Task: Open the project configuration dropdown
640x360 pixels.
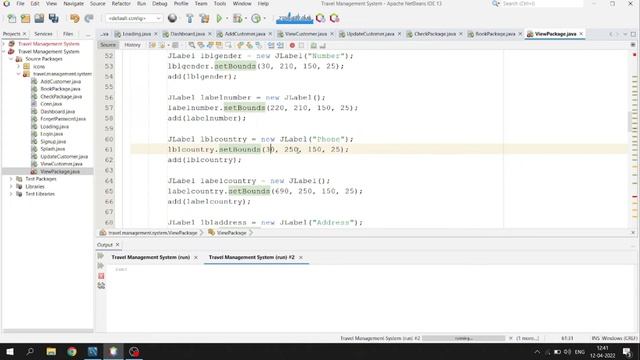Action: tap(134, 18)
